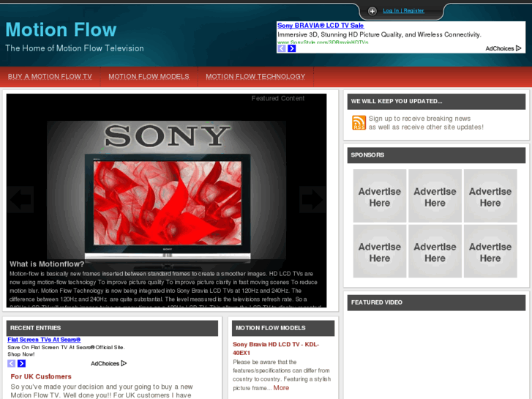532x399 pixels.
Task: Click the second Advertise Here sponsor box in the top row
Action: [435, 196]
